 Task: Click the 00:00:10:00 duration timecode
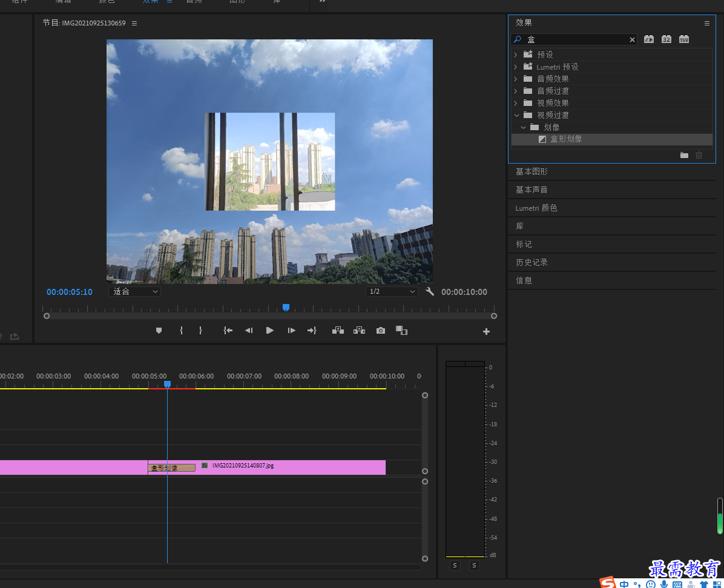(x=464, y=292)
